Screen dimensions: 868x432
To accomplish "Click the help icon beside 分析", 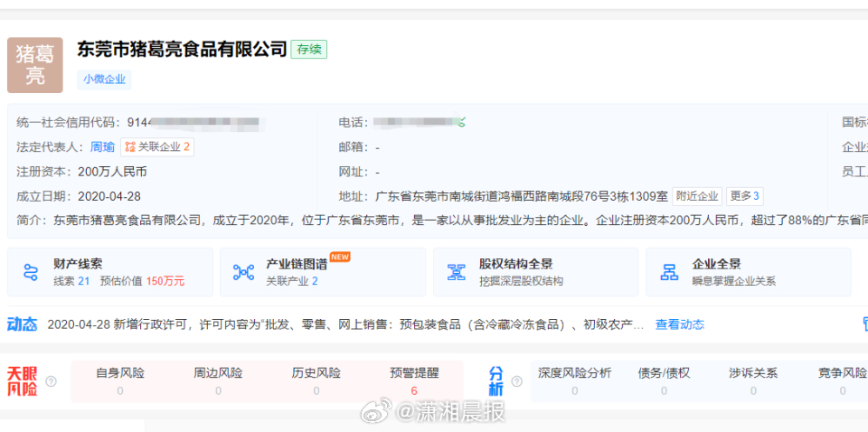I will point(517,381).
